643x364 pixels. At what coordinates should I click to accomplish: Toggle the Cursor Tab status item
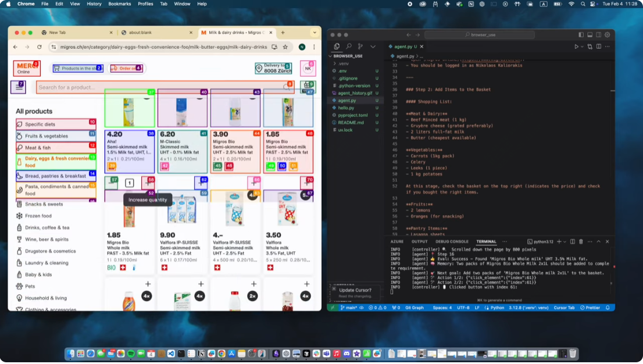click(x=564, y=308)
